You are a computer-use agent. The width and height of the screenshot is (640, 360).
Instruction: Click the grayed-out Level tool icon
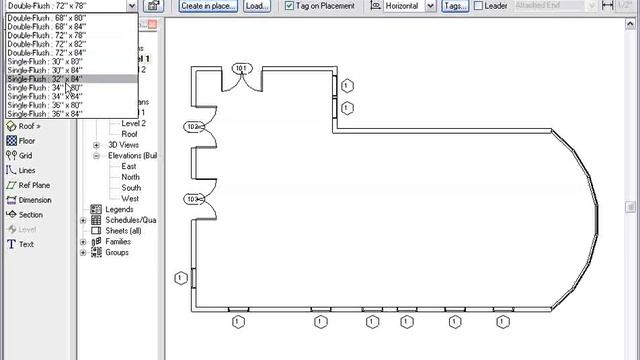click(x=11, y=229)
